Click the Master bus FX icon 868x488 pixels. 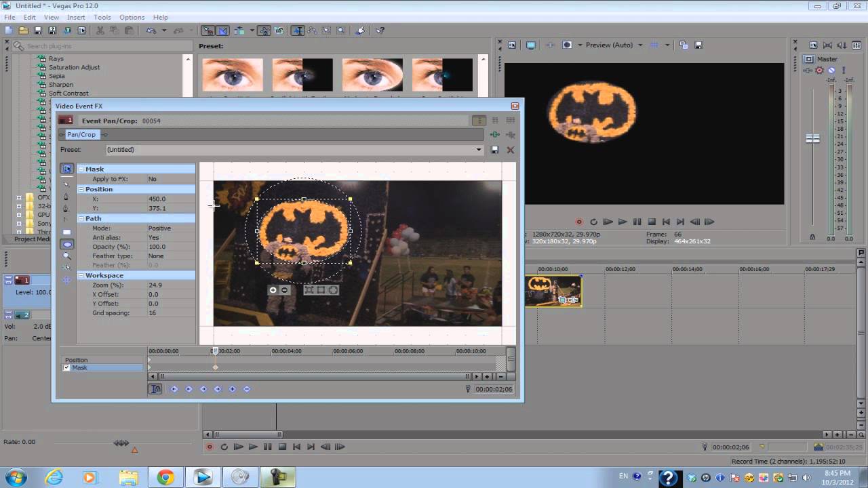(x=809, y=70)
